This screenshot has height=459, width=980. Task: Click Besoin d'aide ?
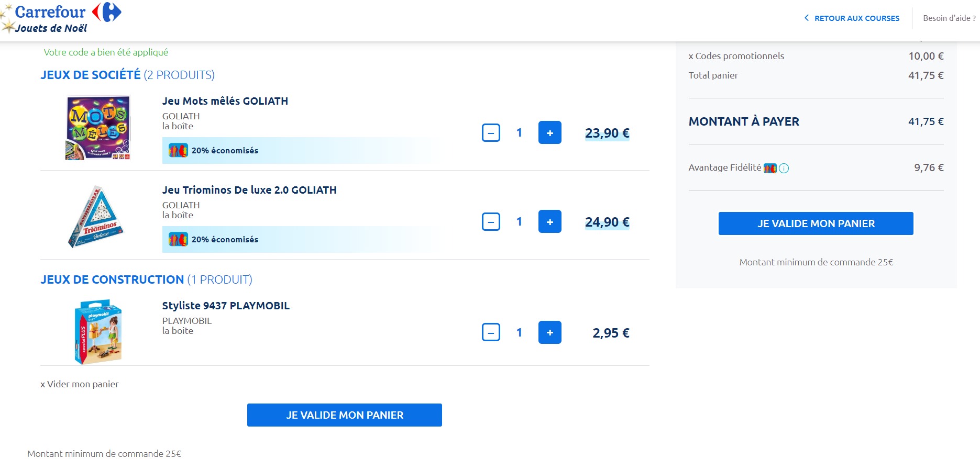[x=949, y=18]
